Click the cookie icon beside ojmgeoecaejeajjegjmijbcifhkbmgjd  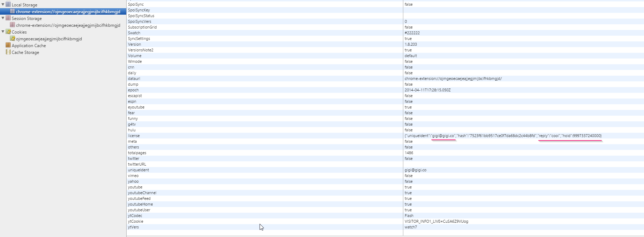coord(12,38)
